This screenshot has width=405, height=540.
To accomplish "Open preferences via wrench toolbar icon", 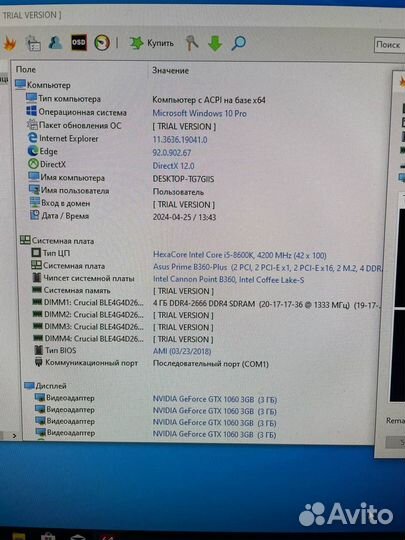I will (x=192, y=43).
